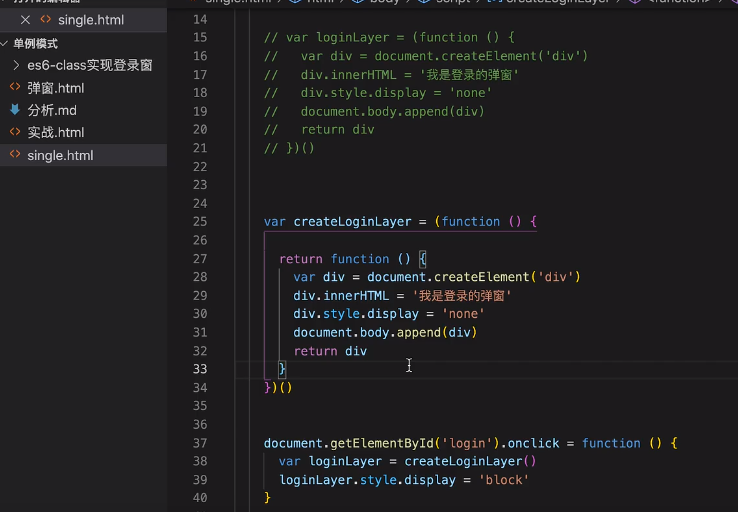Click the HTML file icon of 实战.html
738x512 pixels.
click(x=15, y=132)
